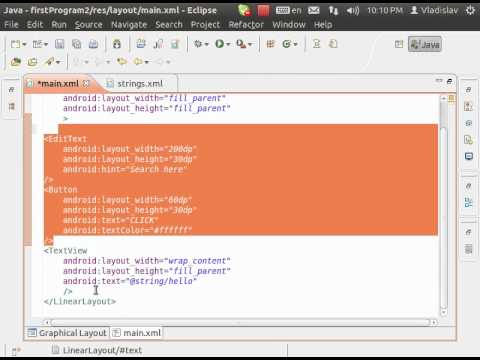Expand the Run configurations dropdown arrow
The width and height of the screenshot is (480, 360).
tap(228, 44)
